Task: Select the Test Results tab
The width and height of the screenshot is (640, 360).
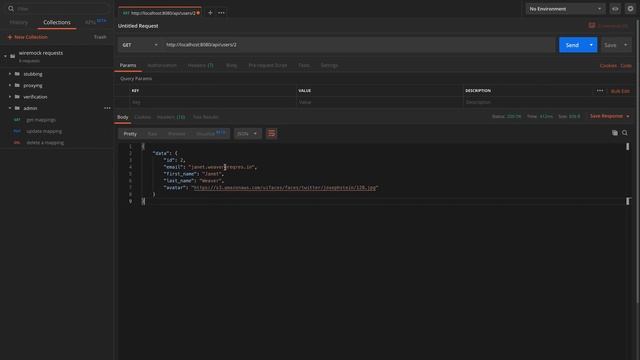Action: [x=206, y=117]
